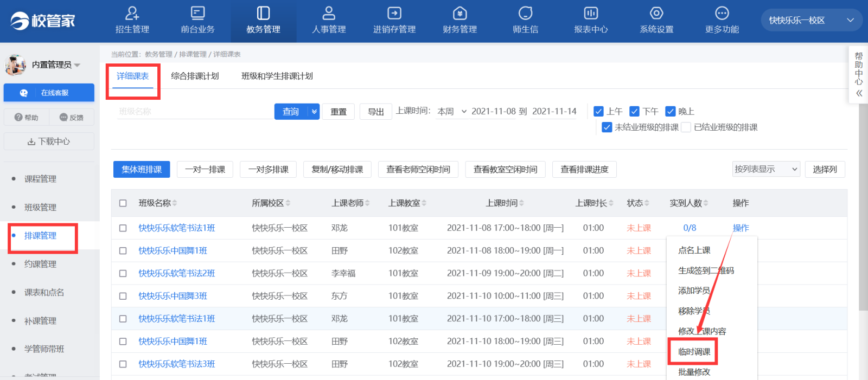The height and width of the screenshot is (380, 868).
Task: Click the administrator avatar picture
Action: click(x=15, y=65)
